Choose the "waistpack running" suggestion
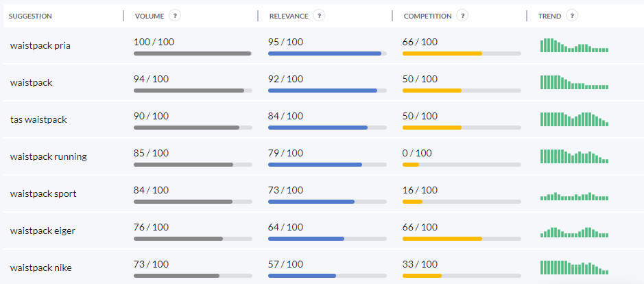The height and width of the screenshot is (284, 644). 48,156
